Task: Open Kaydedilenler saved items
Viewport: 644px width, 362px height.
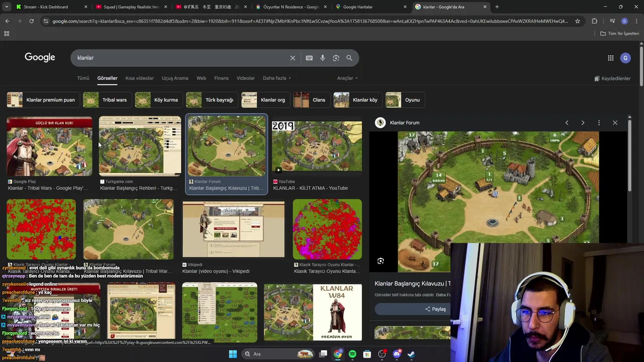Action: click(x=612, y=78)
